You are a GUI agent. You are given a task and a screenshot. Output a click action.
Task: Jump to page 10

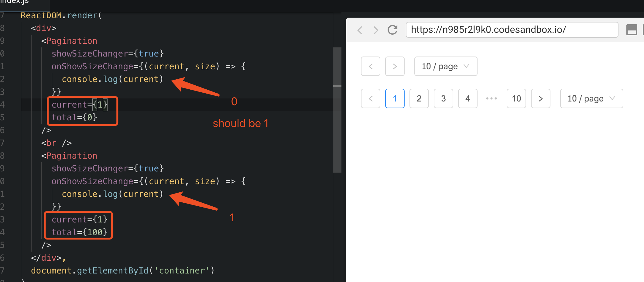(516, 98)
